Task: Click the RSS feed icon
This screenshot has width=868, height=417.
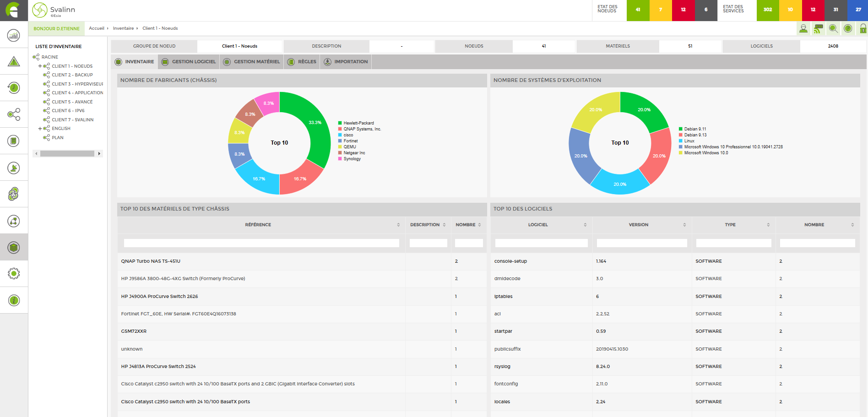Action: (818, 29)
